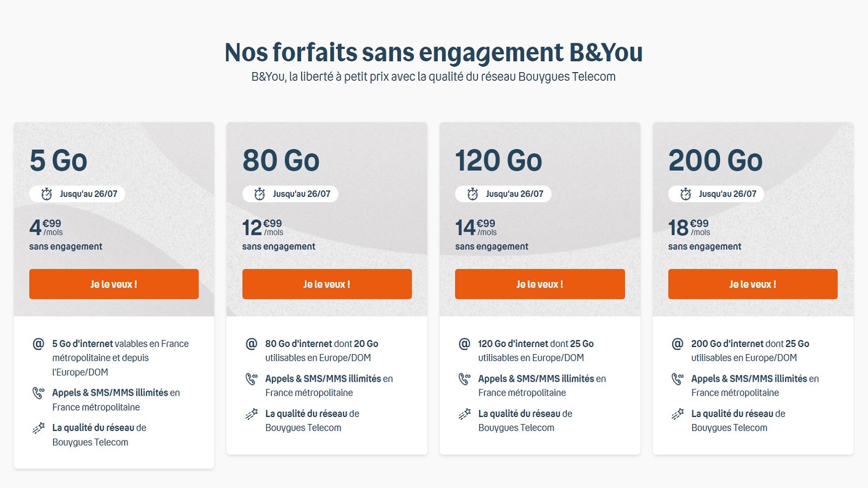This screenshot has height=488, width=868.
Task: Click the stopwatch icon beside Jusqu'au 26/07 on 200 Go
Action: (685, 194)
